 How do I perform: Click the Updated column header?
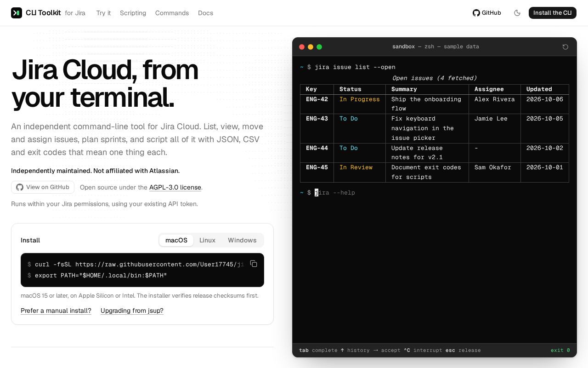(539, 89)
